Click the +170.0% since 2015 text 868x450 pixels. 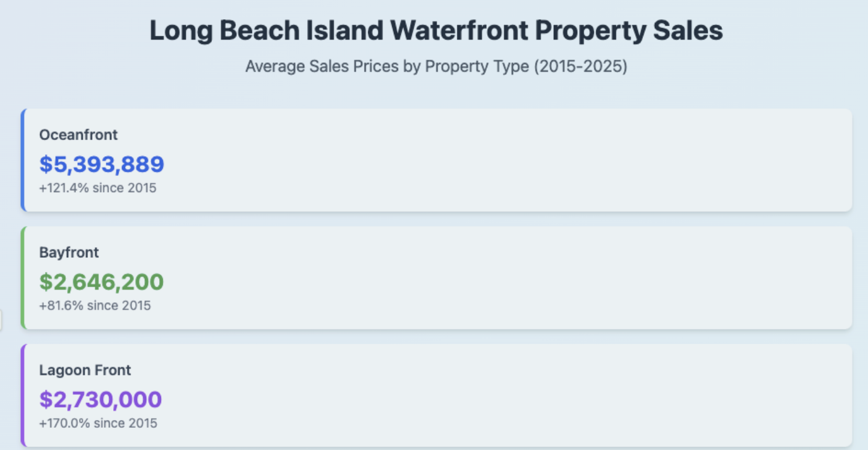click(x=98, y=424)
